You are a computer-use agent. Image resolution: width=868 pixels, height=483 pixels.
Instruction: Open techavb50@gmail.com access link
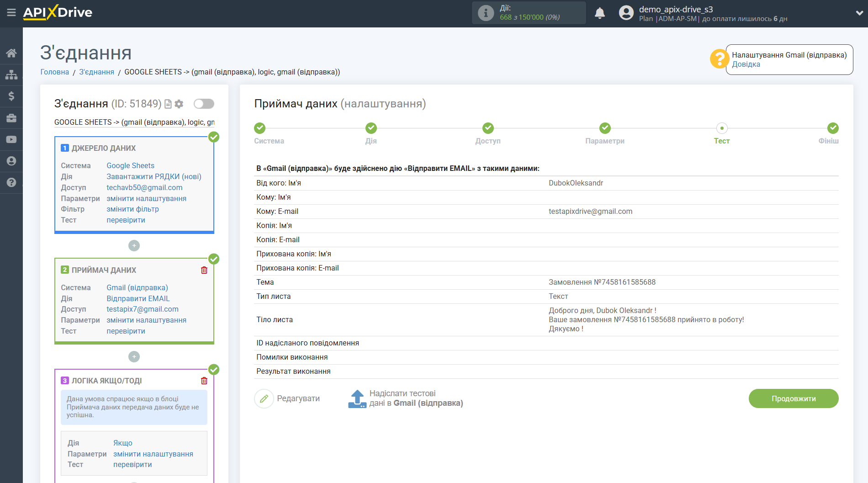tap(144, 188)
